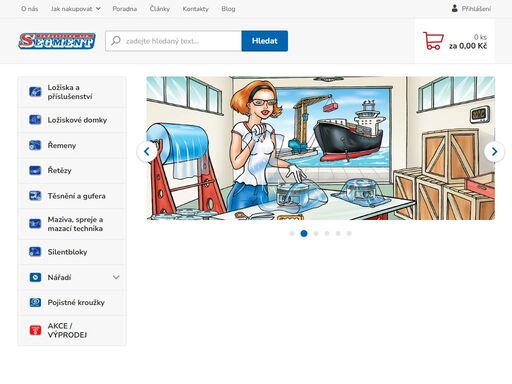The image size is (512, 384).
Task: Select the active second carousel dot
Action: (304, 233)
